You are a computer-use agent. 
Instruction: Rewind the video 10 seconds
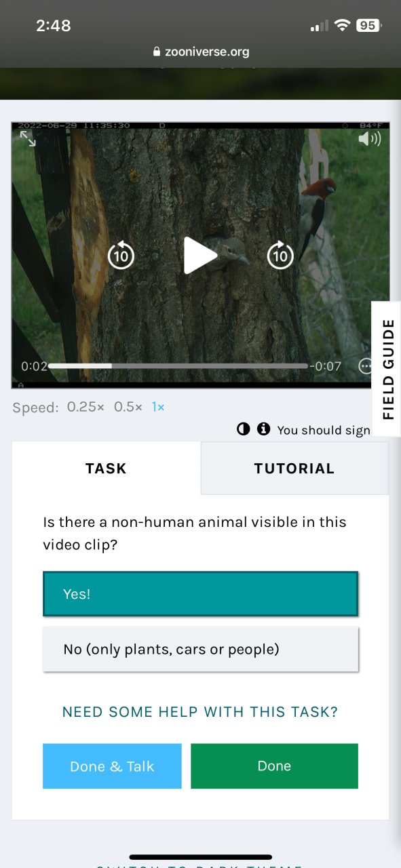click(121, 255)
